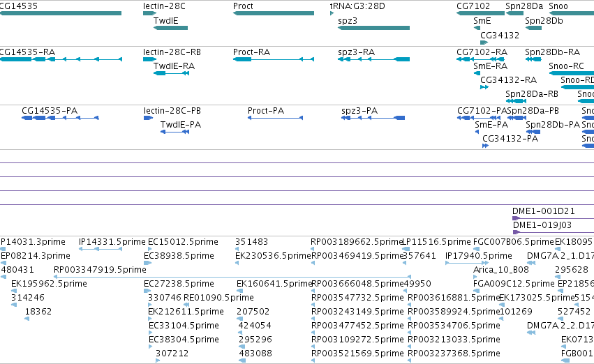Click the 351483 EST arrow

pos(237,249)
